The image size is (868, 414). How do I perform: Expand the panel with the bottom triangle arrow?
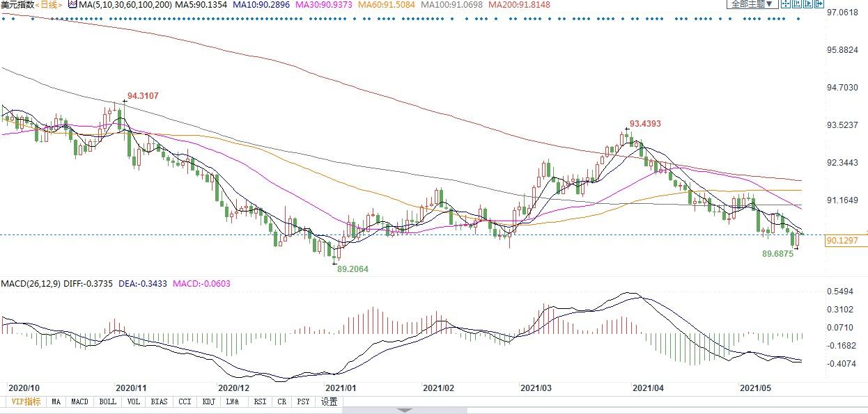point(406,411)
